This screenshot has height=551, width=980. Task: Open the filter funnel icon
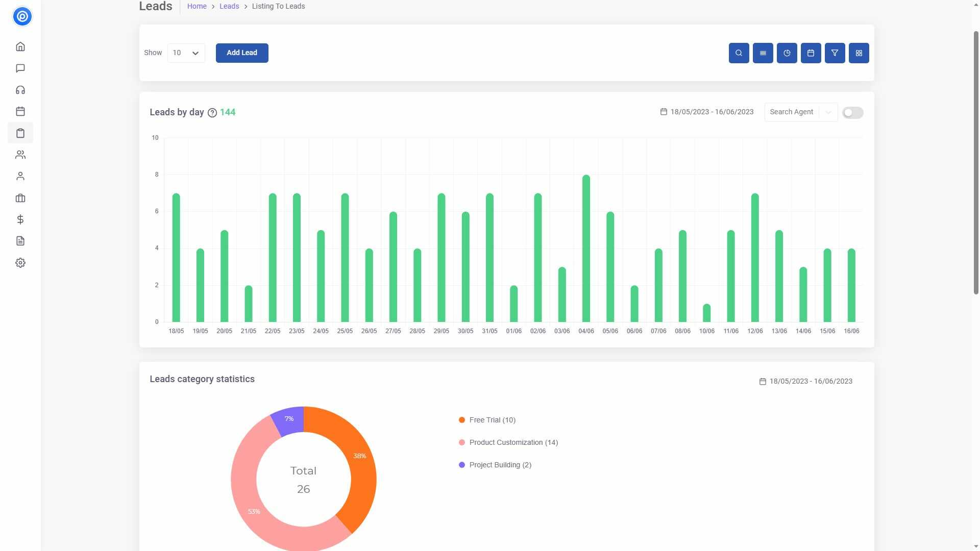835,53
